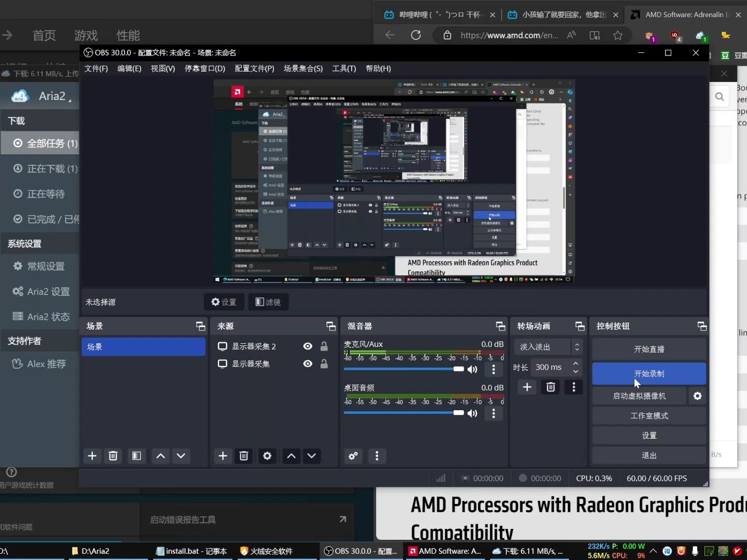Move scene down with the arrow
The image size is (747, 560).
[x=181, y=456]
